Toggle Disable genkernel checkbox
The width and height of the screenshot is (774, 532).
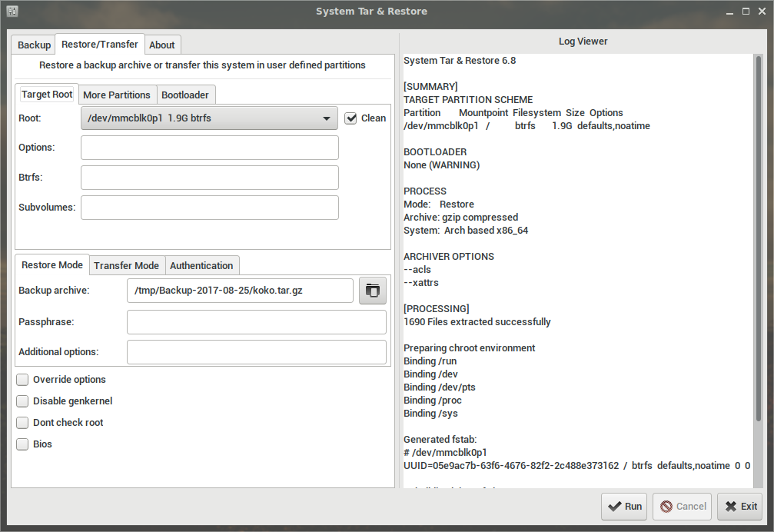click(x=22, y=401)
